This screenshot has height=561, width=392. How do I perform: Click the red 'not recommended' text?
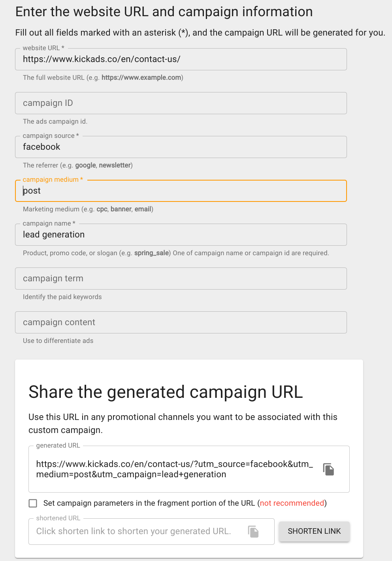[292, 503]
